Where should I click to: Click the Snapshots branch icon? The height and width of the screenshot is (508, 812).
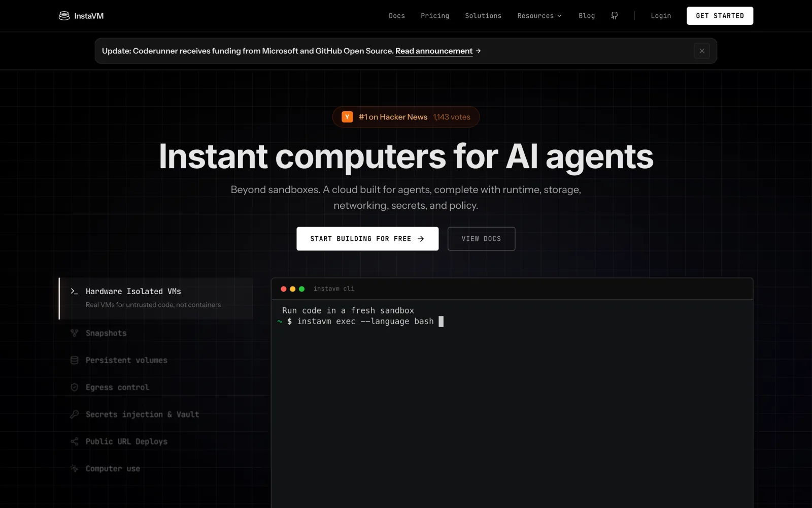click(x=74, y=333)
